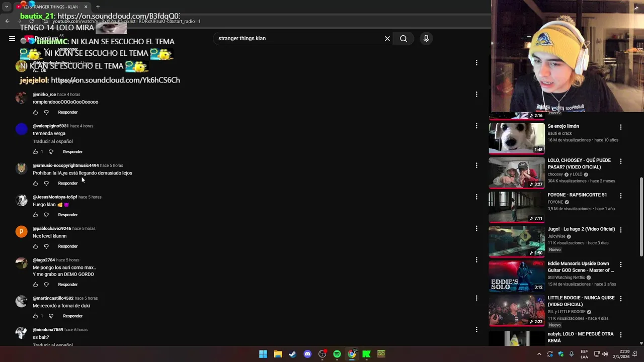Open the clock showing 21:28
The image size is (644, 362).
click(624, 354)
